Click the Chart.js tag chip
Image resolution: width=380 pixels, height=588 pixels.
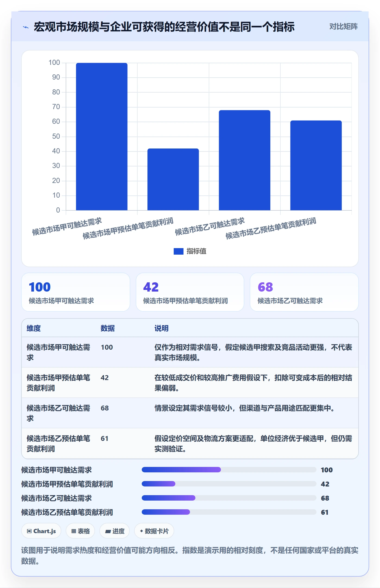pos(41,531)
